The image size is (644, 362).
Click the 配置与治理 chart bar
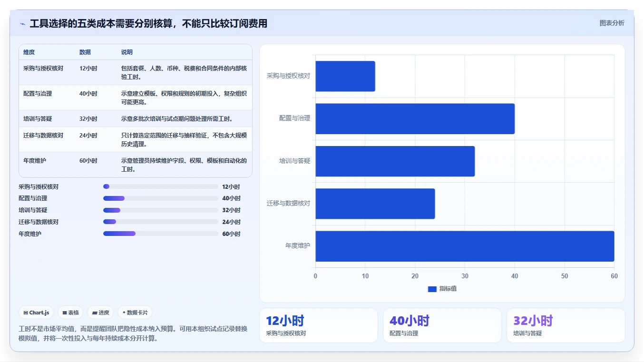click(x=415, y=118)
